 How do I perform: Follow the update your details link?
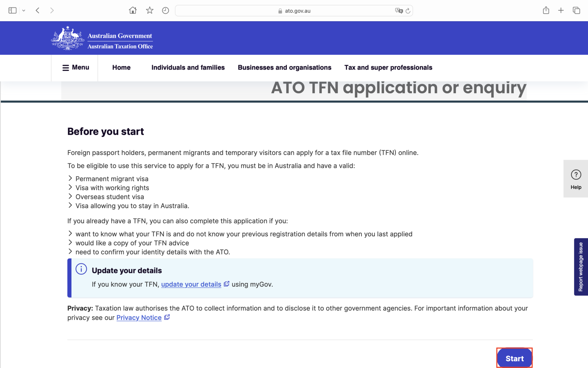tap(191, 284)
